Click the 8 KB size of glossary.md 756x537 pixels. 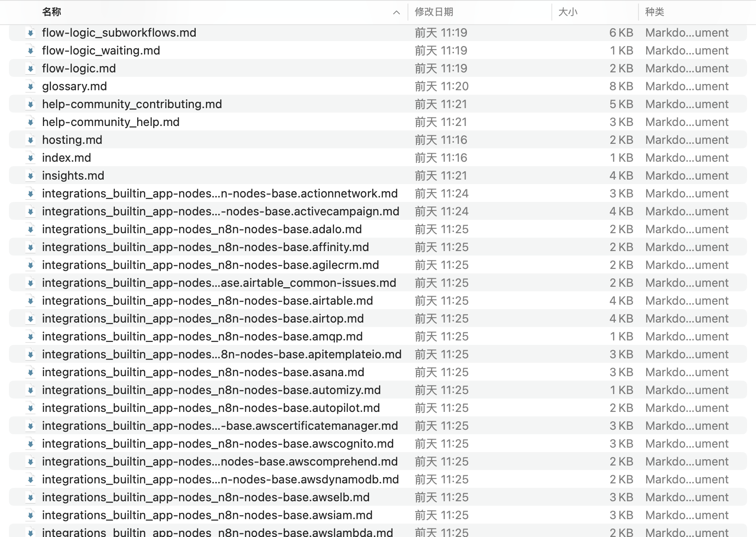[x=621, y=86]
